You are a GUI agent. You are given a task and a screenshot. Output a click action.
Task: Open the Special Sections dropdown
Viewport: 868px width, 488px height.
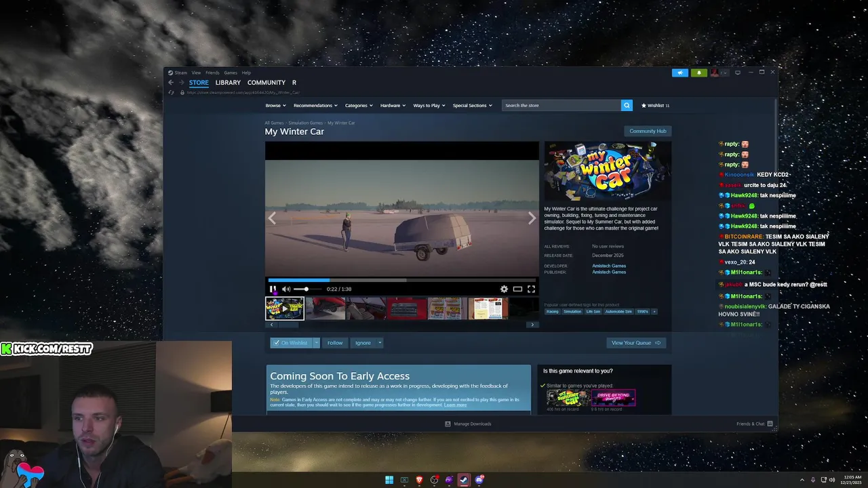point(472,105)
